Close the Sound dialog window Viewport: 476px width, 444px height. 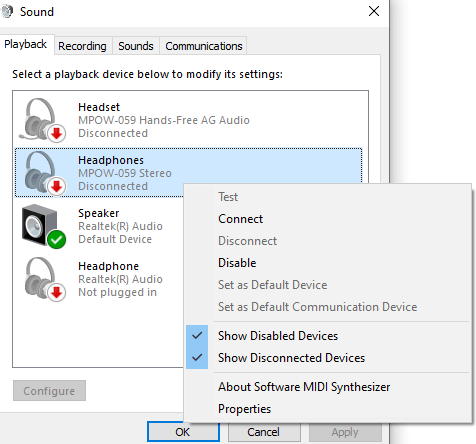coord(374,11)
